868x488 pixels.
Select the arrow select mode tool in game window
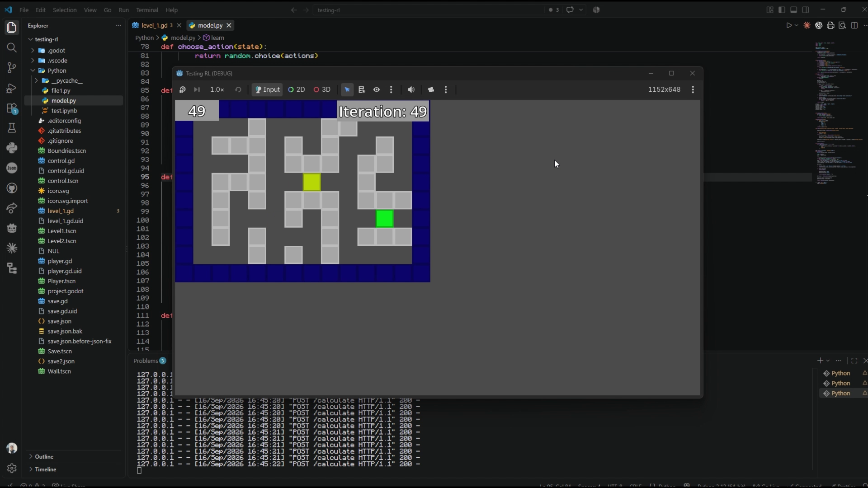point(347,89)
